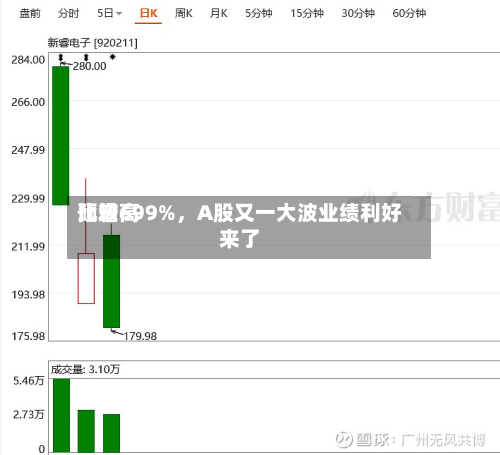Click the 211.99 axis label
The width and height of the screenshot is (500, 455).
(x=28, y=247)
